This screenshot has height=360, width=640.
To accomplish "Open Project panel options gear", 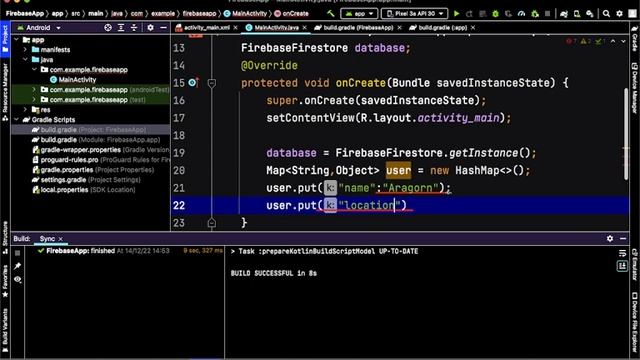I will click(150, 27).
